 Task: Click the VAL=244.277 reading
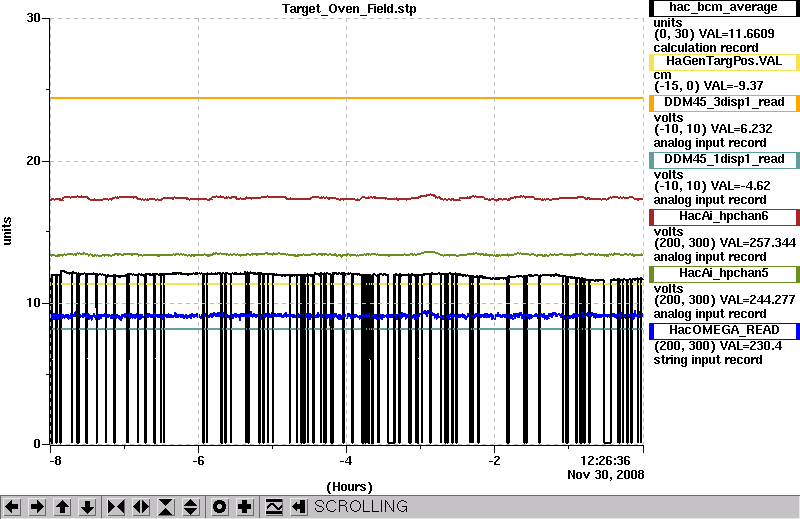757,300
